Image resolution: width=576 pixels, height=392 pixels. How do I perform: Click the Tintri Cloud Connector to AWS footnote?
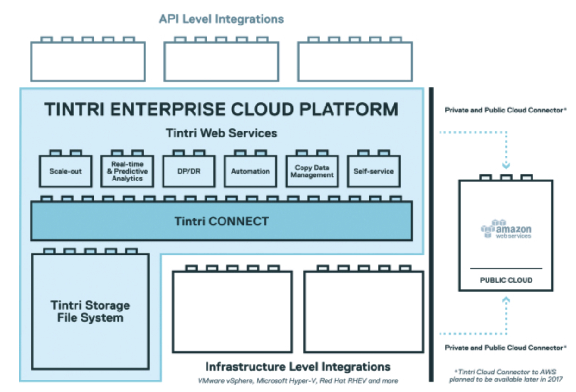[506, 376]
